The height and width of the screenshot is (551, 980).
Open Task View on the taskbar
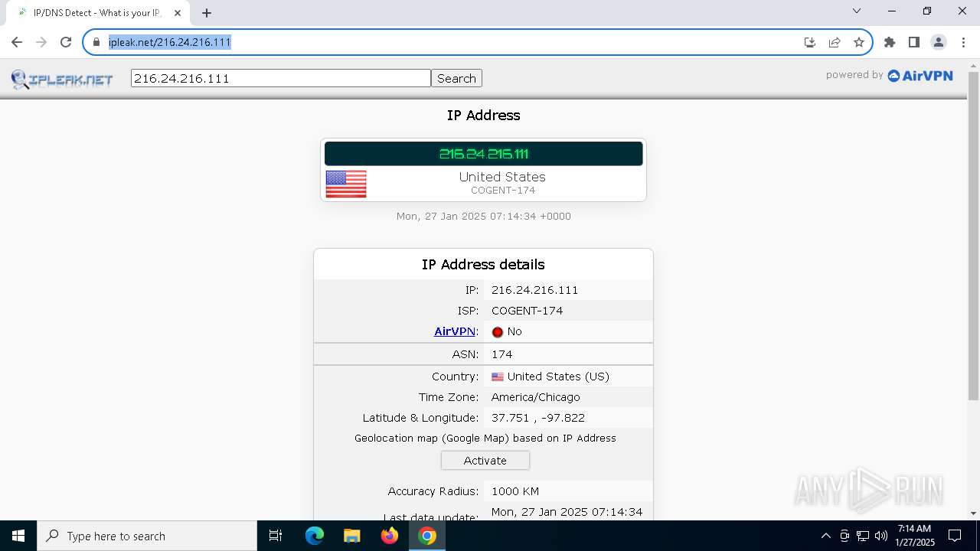coord(276,536)
